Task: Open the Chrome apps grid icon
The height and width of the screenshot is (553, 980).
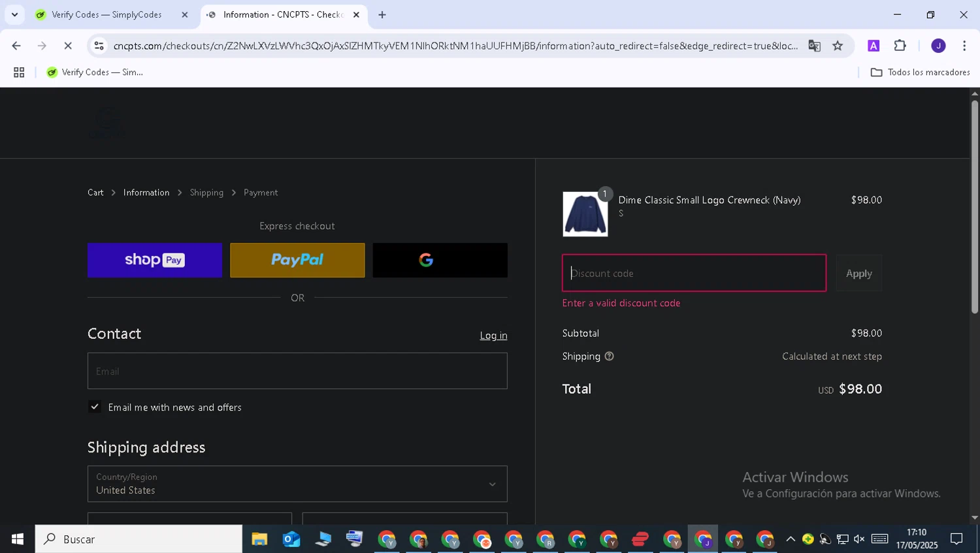Action: point(19,72)
